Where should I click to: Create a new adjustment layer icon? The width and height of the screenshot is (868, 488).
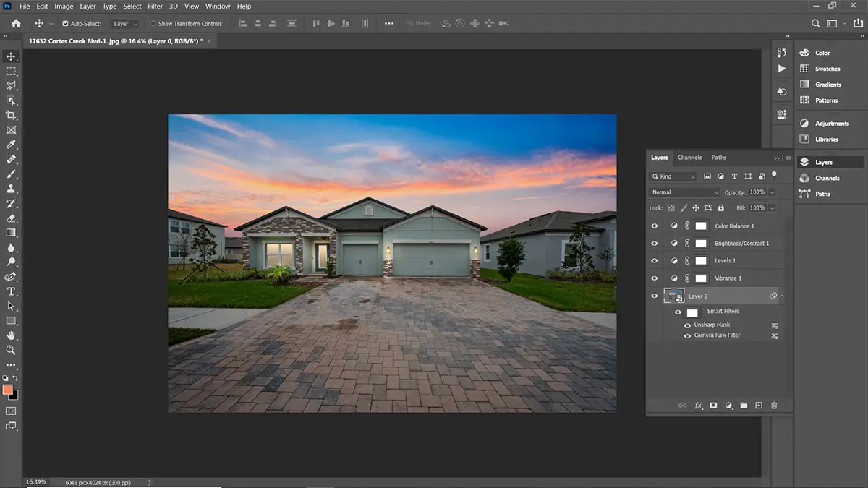coord(728,406)
